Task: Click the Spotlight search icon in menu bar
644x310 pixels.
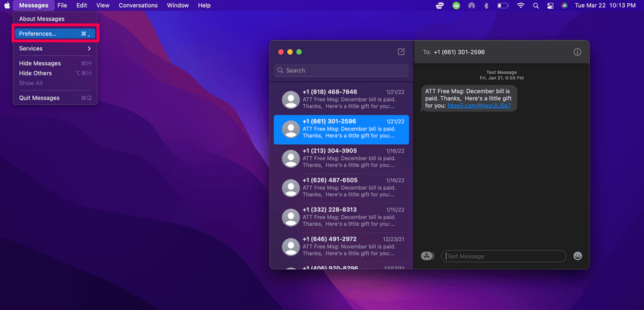Action: [x=535, y=6]
